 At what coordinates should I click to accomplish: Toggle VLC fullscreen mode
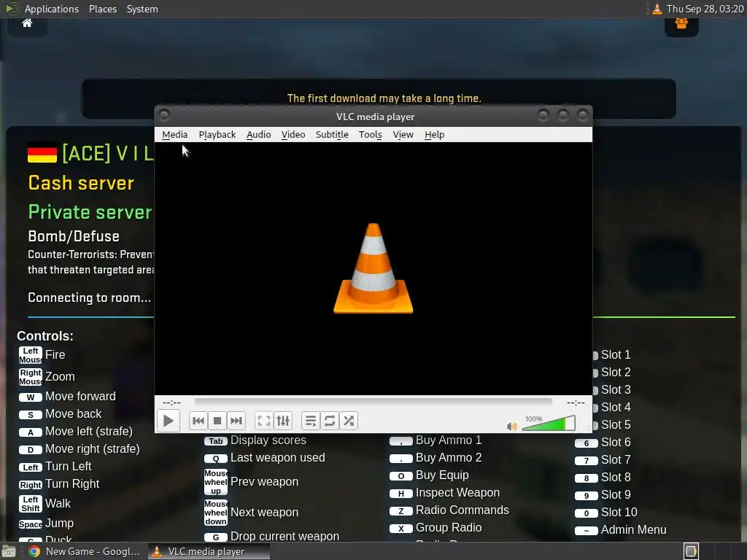pos(263,421)
